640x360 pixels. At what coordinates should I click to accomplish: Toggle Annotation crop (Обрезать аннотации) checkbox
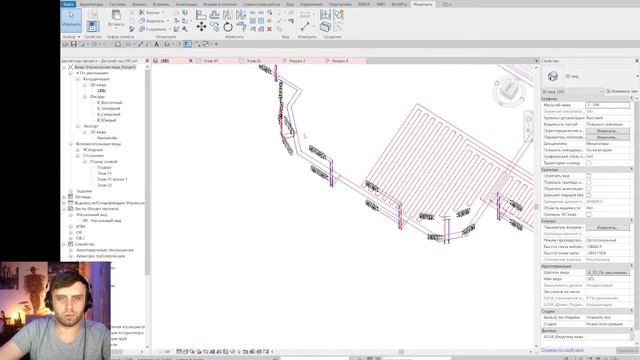pyautogui.click(x=589, y=189)
